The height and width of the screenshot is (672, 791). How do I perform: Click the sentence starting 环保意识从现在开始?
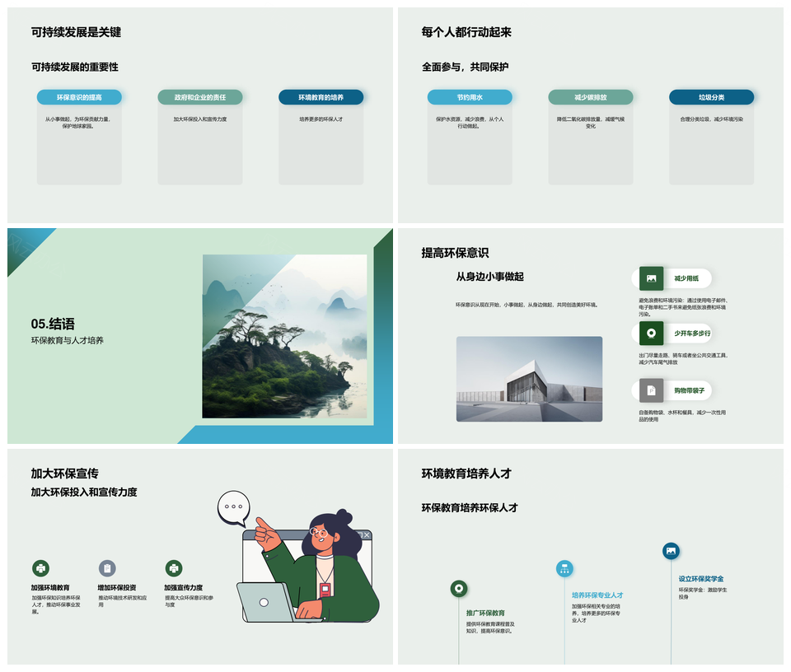tap(527, 305)
